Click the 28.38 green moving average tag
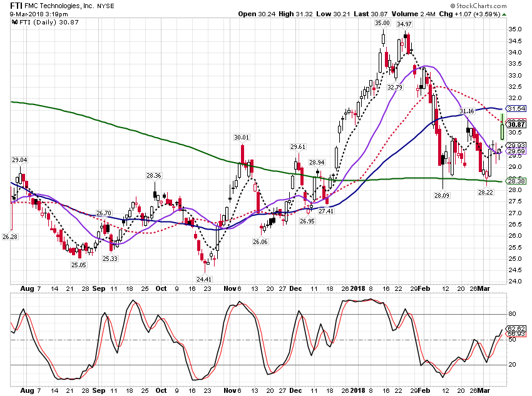This screenshot has height=396, width=532. pyautogui.click(x=516, y=181)
